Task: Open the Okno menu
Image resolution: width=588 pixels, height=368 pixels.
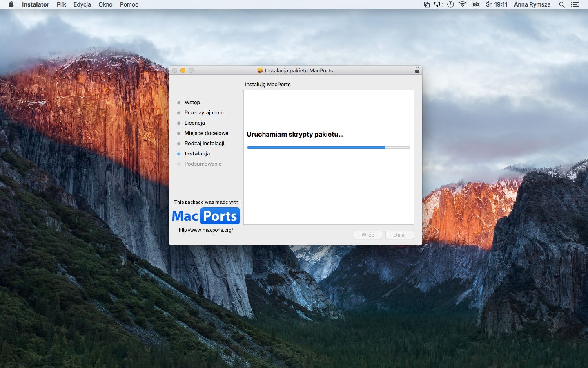Action: click(105, 4)
